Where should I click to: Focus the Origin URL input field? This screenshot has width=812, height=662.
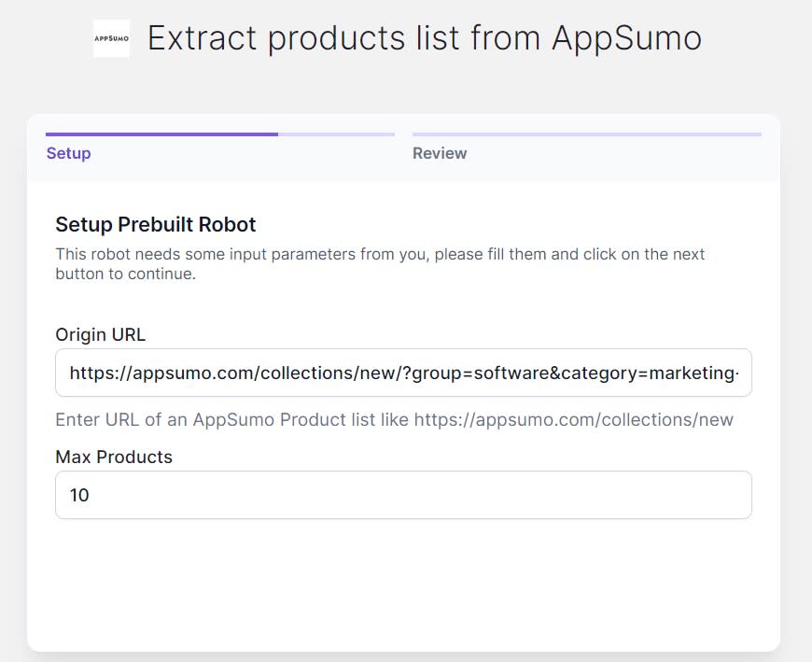(403, 373)
